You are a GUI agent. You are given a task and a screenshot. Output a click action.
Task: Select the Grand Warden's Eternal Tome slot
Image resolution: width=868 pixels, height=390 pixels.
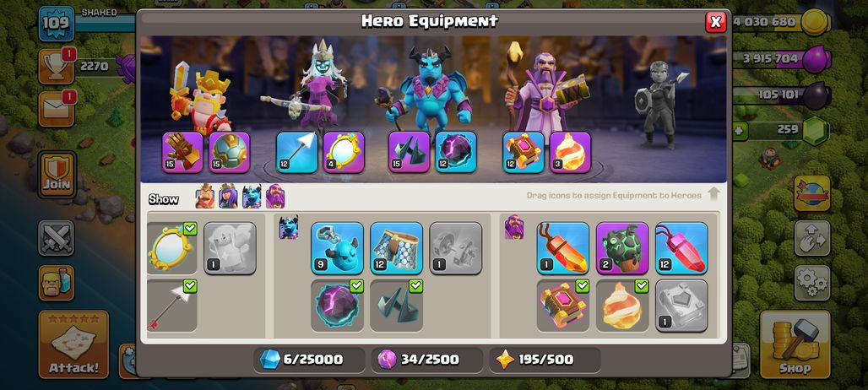coord(524,152)
